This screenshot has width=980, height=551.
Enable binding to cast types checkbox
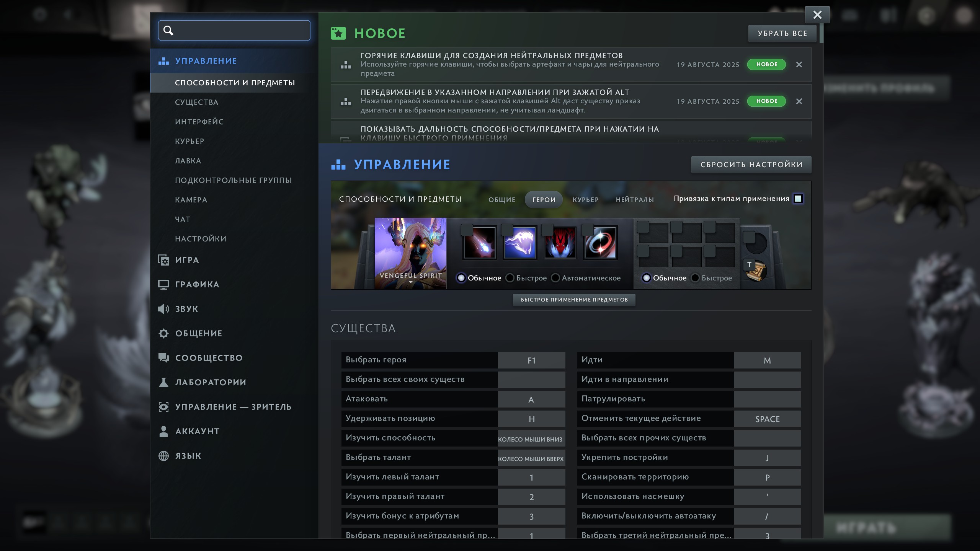click(x=798, y=199)
